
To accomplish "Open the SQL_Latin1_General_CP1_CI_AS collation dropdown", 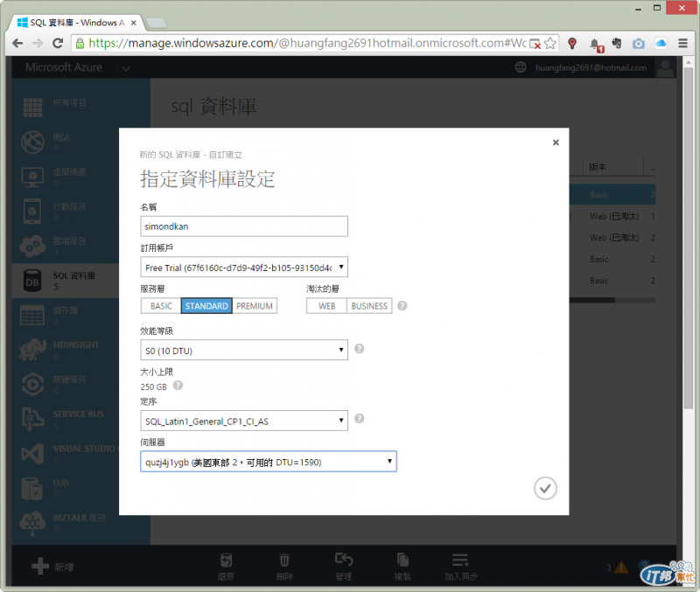I will pyautogui.click(x=244, y=421).
